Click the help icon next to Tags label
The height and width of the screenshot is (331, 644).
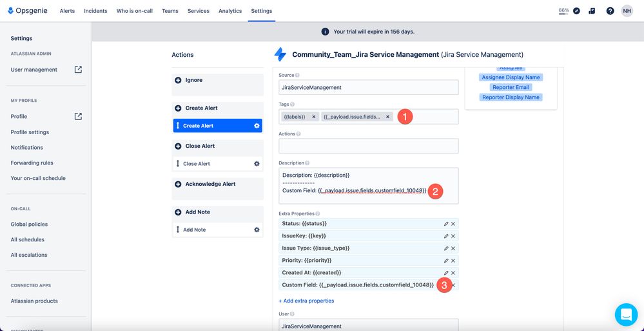pos(293,105)
